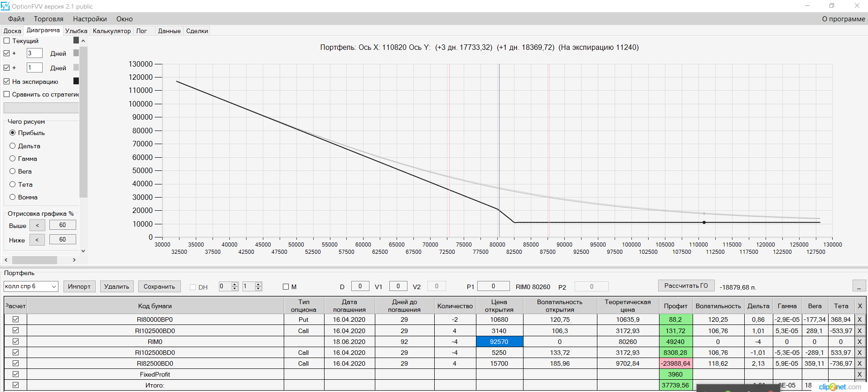Viewport: 868px width, 392px height.
Task: Click the settings panel vertical scrollbar thumb
Action: click(x=83, y=121)
